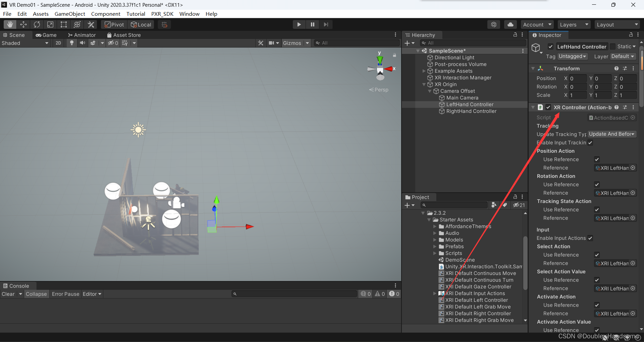Toggle scene lighting bulb icon
644x342 pixels.
[x=71, y=43]
